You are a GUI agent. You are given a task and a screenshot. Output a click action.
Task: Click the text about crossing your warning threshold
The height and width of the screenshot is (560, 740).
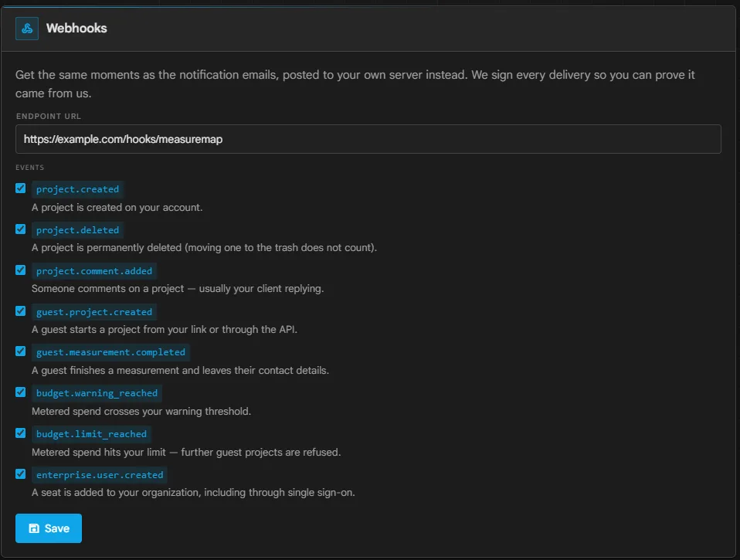coord(141,412)
